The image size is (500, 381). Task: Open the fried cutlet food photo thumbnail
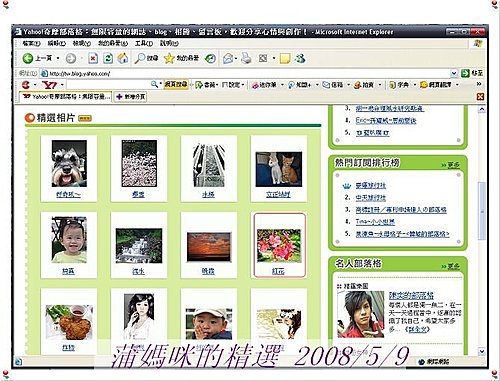pyautogui.click(x=69, y=322)
